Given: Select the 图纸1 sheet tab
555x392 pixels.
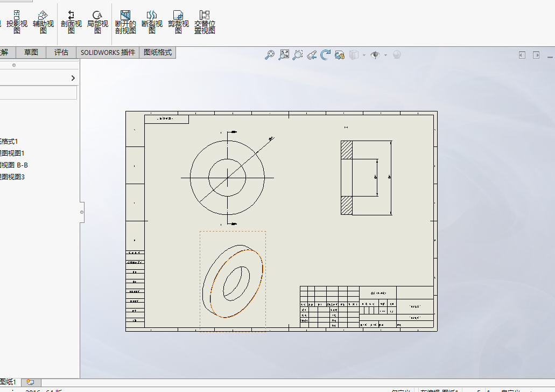Looking at the screenshot, I should pos(9,382).
